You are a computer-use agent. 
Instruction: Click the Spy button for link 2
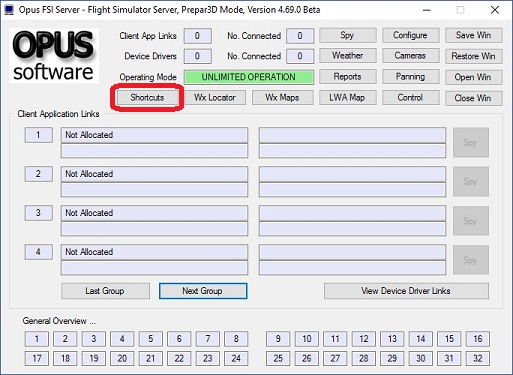(471, 181)
